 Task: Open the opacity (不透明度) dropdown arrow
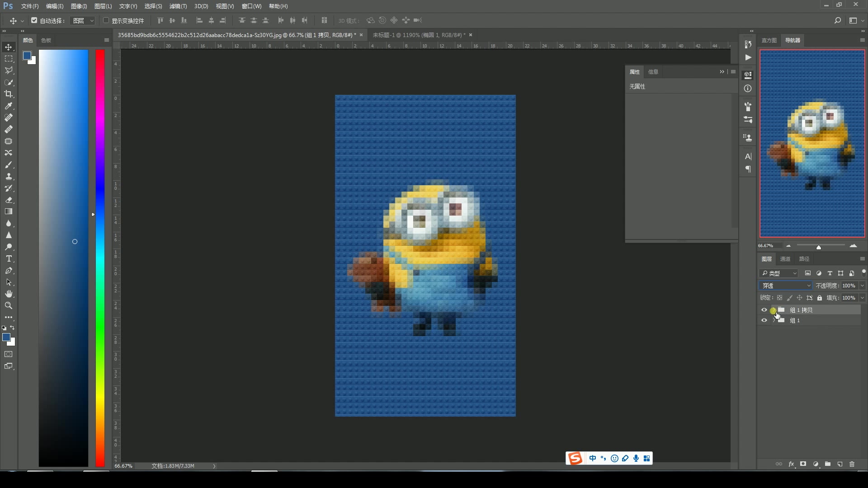[862, 286]
